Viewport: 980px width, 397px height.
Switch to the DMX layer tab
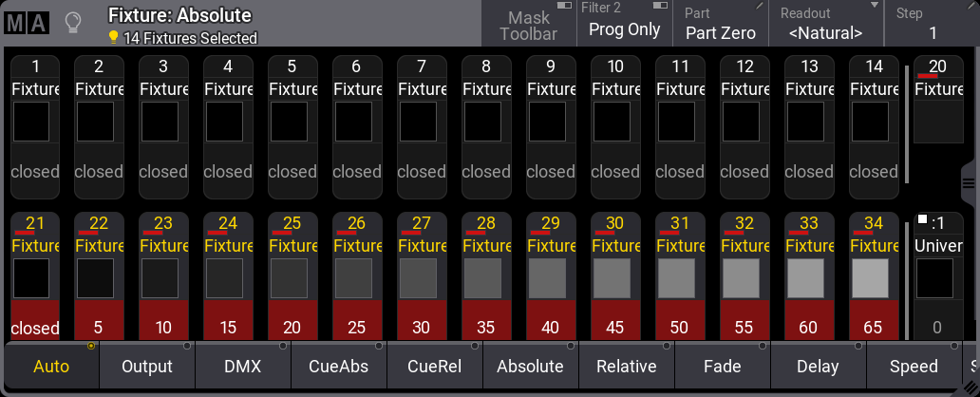pos(243,367)
